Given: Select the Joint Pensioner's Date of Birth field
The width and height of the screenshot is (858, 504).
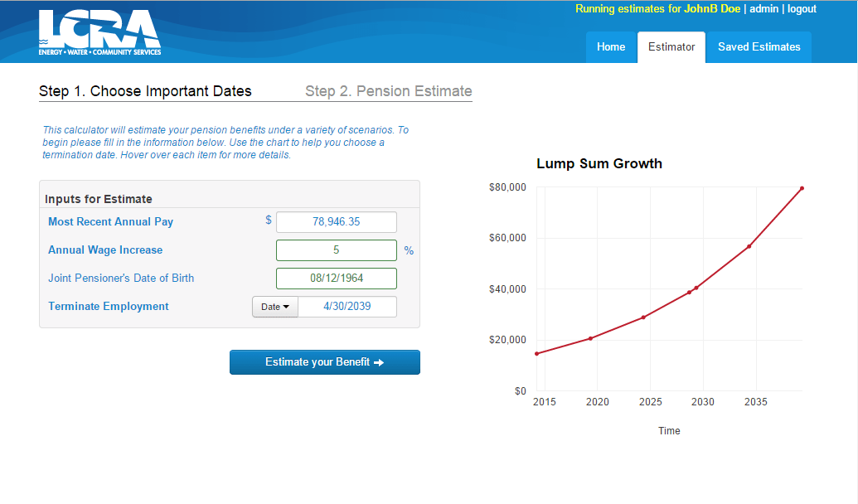Looking at the screenshot, I should point(336,279).
